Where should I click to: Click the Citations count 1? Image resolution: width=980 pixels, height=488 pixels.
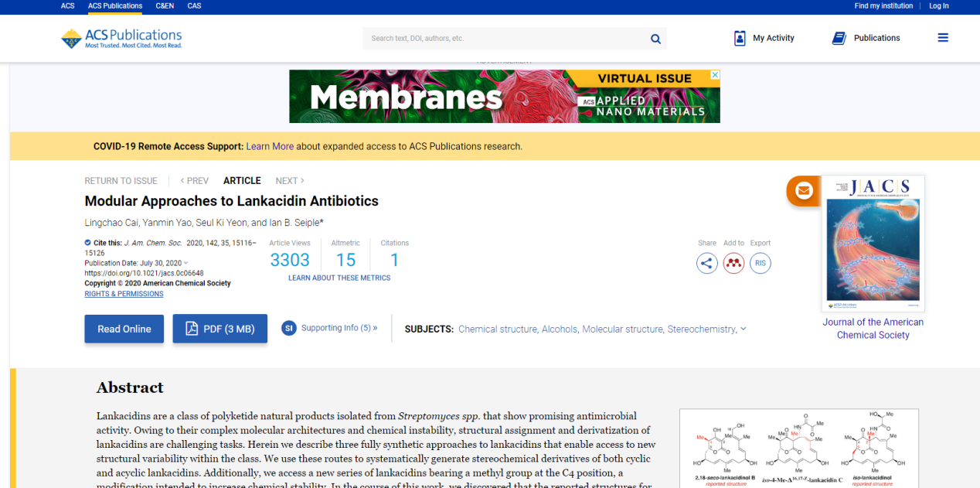click(394, 260)
